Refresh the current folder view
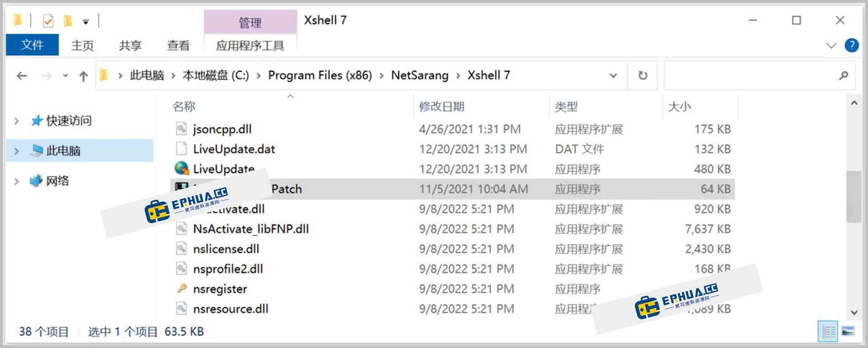The width and height of the screenshot is (868, 348). [642, 76]
